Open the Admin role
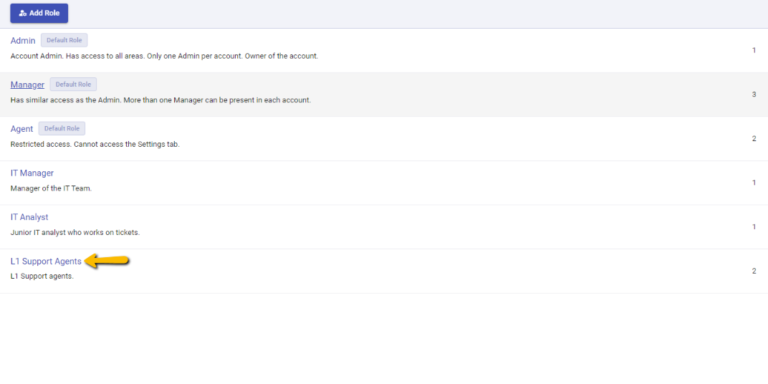This screenshot has width=768, height=384. point(23,41)
